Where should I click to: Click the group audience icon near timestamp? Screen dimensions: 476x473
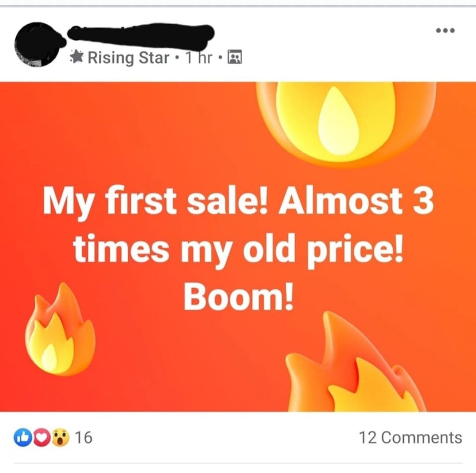[234, 57]
